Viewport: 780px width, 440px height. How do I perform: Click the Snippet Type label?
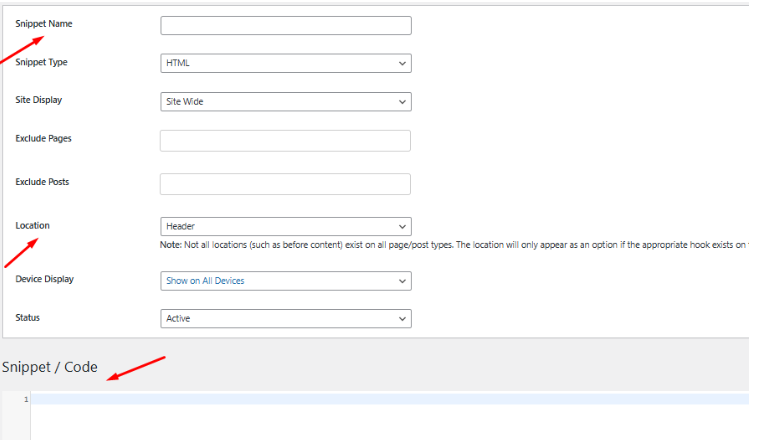[42, 62]
